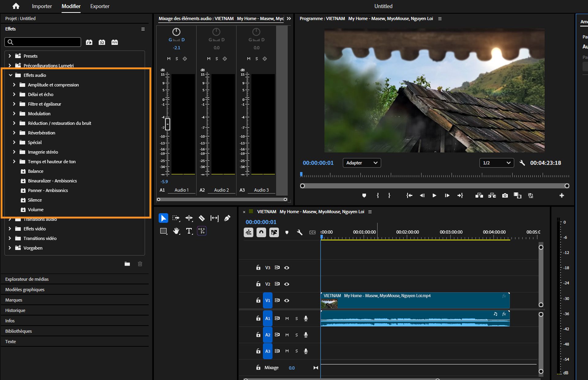The width and height of the screenshot is (588, 380).
Task: Hide the V2 track output eye
Action: [287, 284]
